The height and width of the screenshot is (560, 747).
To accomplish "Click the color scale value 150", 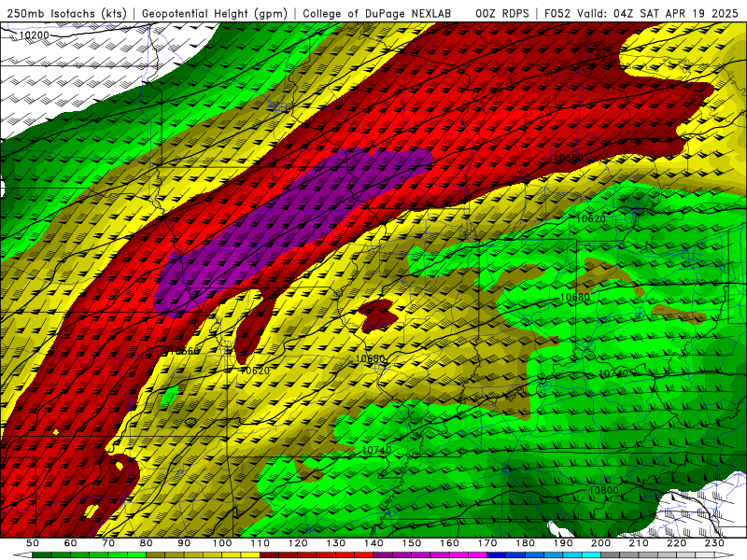I will [x=412, y=543].
